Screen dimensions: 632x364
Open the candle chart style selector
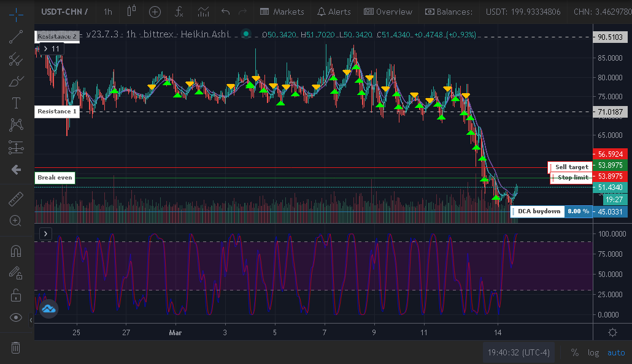pyautogui.click(x=132, y=11)
